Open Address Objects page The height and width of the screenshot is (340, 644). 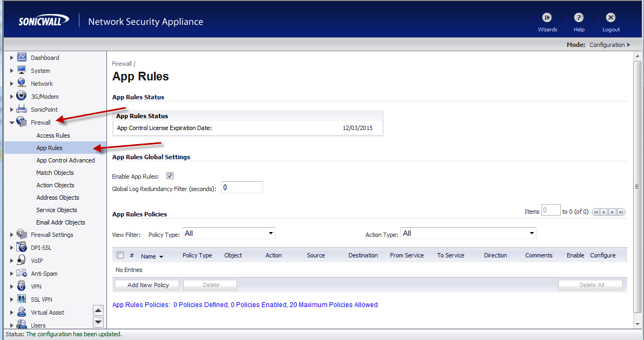point(57,198)
